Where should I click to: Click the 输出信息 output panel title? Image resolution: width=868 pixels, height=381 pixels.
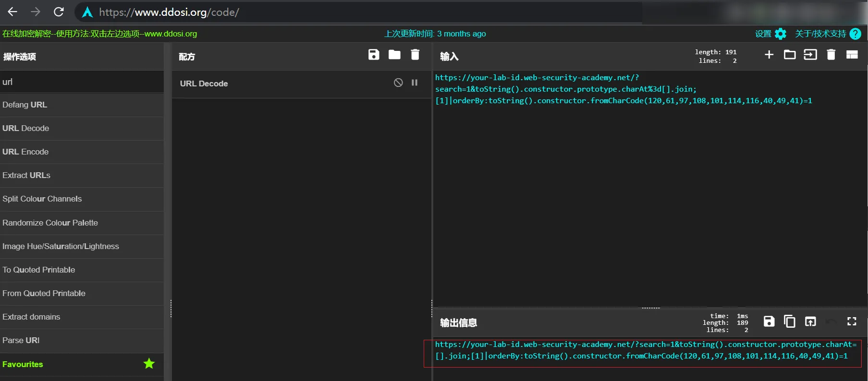[x=458, y=322]
